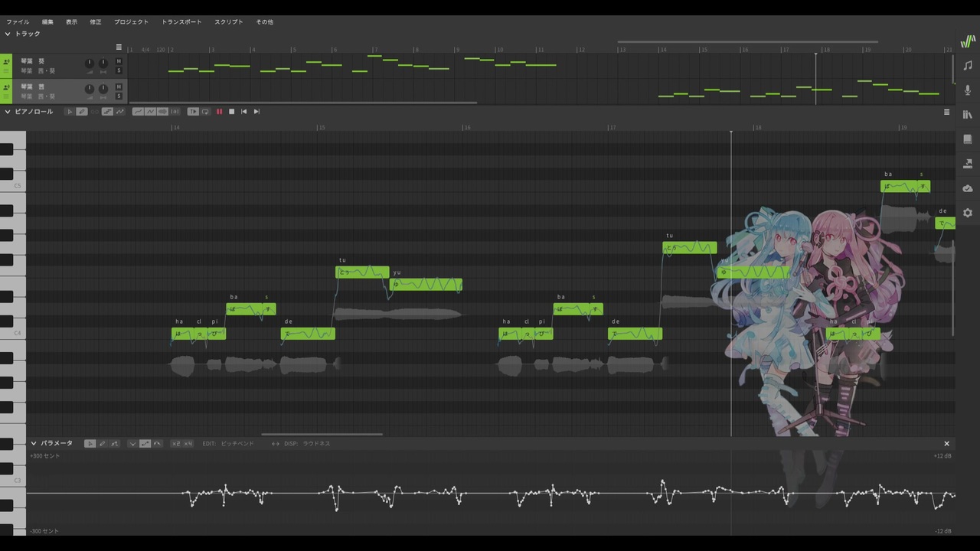The width and height of the screenshot is (980, 551).
Task: Mute the 琴葉 茜 track
Action: click(119, 86)
